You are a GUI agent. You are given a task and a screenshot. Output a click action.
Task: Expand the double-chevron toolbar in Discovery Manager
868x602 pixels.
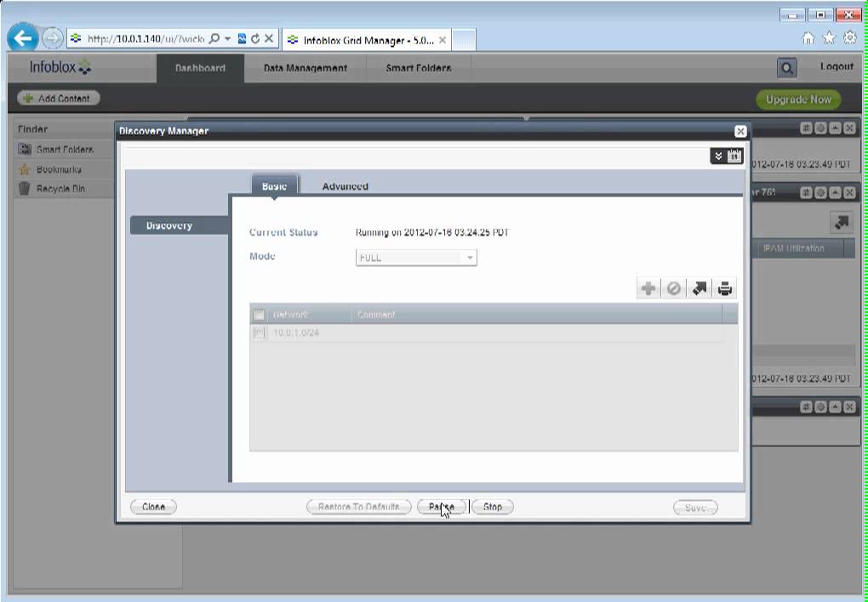pyautogui.click(x=718, y=156)
